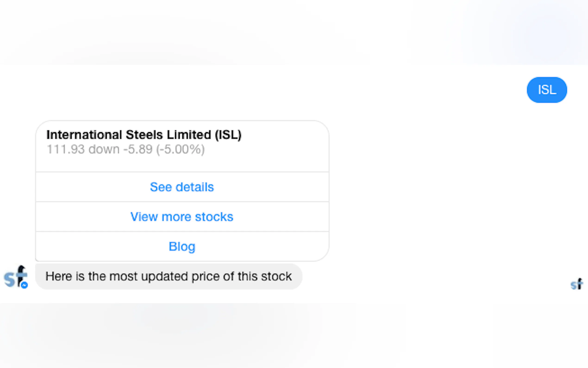Click the sf bot profile avatar
Viewport: 588px width, 368px height.
[x=15, y=277]
